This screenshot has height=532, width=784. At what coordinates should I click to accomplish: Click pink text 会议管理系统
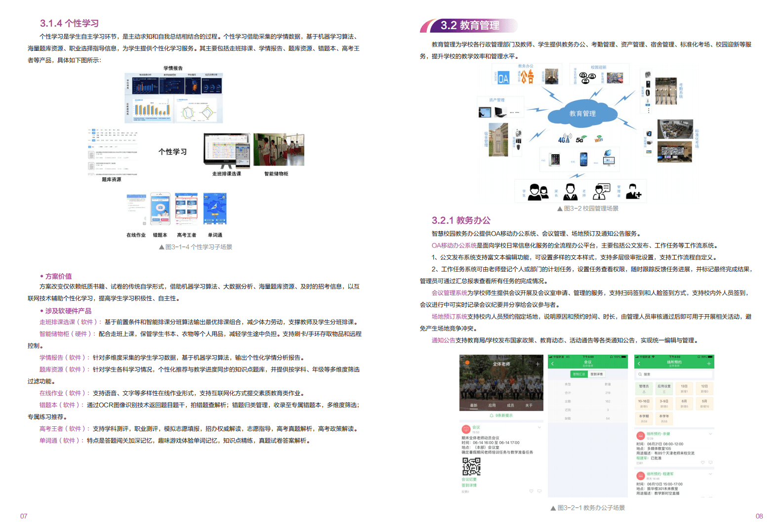(450, 293)
